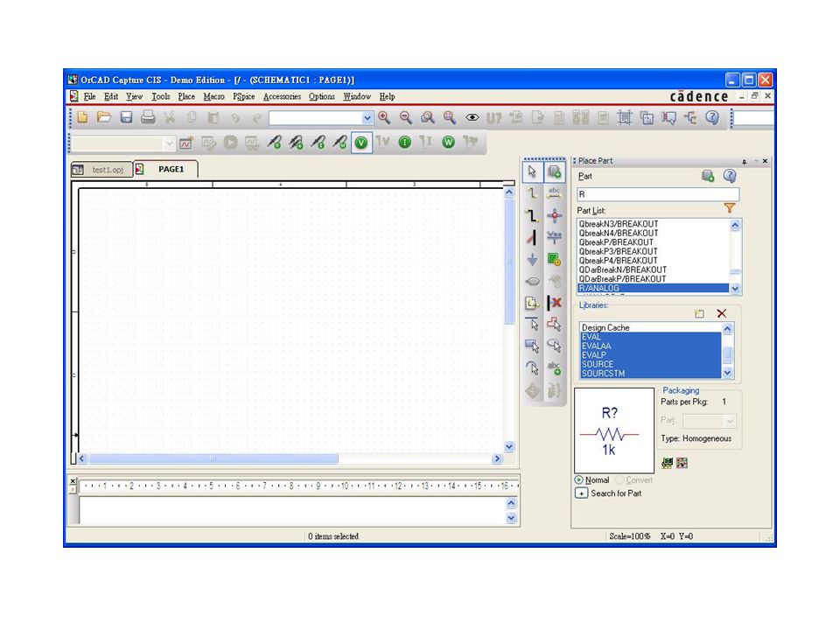This screenshot has width=840, height=630.
Task: Select the Place Wire tool
Action: pyautogui.click(x=532, y=193)
